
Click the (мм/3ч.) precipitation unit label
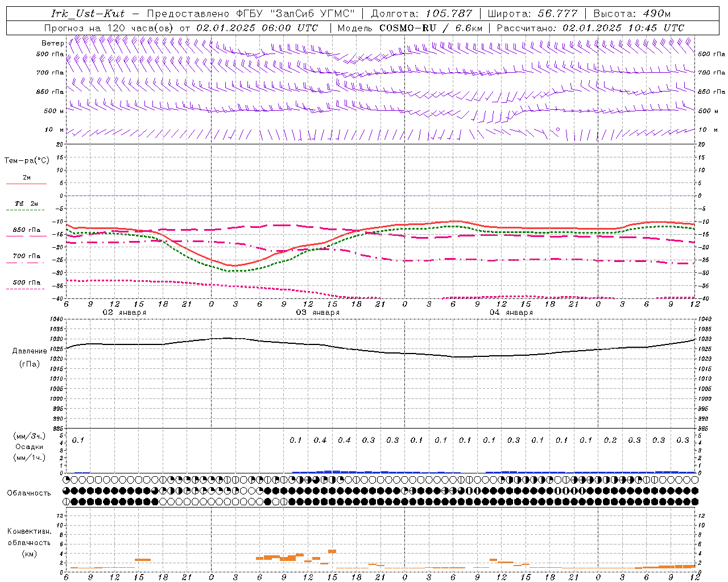30,436
